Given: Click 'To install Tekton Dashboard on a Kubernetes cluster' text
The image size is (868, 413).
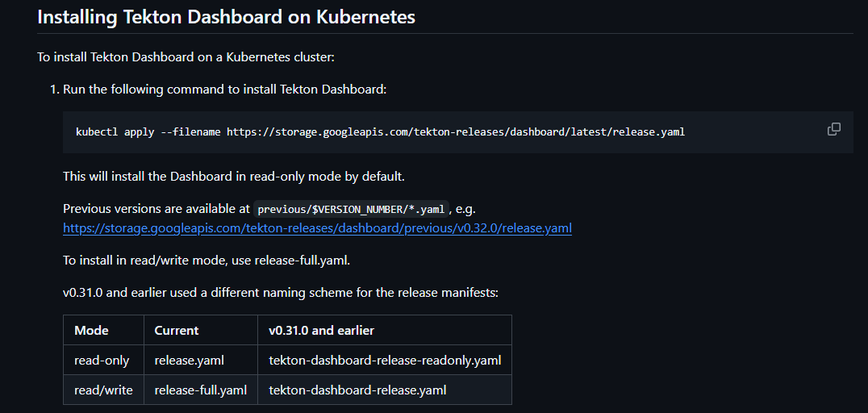Looking at the screenshot, I should (x=186, y=57).
